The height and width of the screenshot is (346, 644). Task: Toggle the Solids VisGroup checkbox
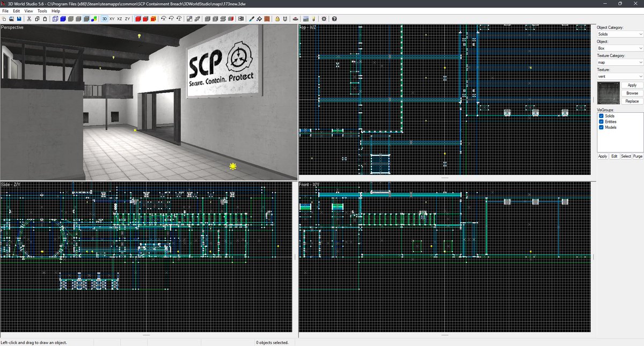point(602,116)
